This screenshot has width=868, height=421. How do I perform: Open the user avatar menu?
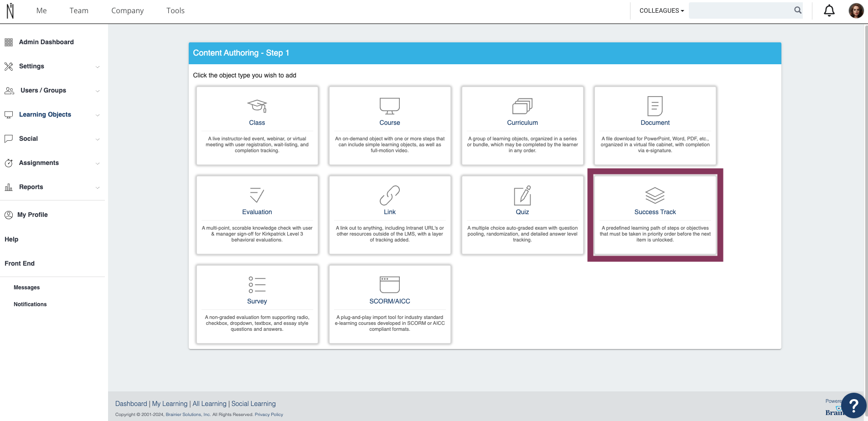856,10
